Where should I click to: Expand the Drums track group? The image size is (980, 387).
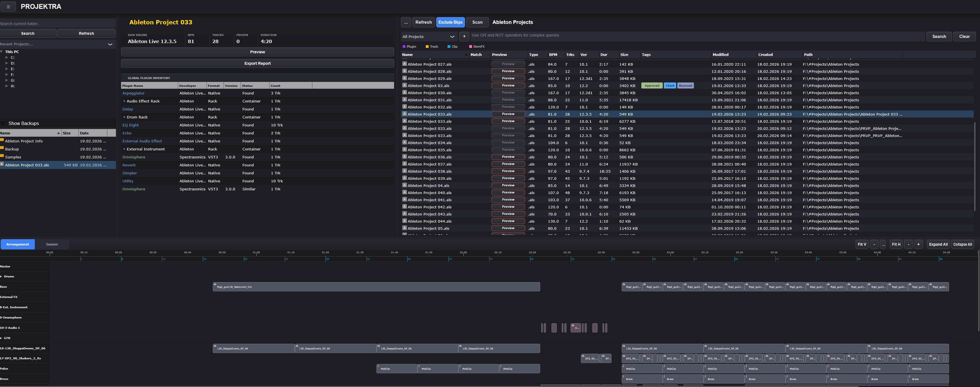click(x=1, y=276)
